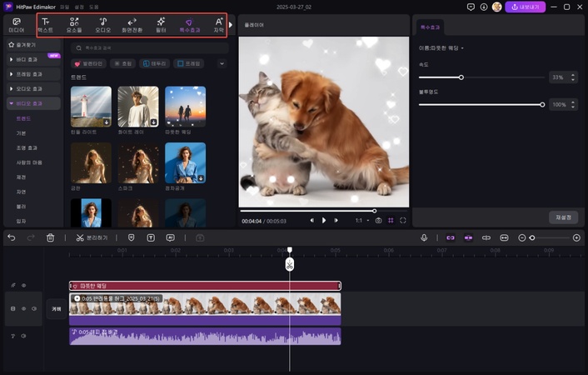Mute the audio track speaker icon
588x375 pixels.
(23, 336)
